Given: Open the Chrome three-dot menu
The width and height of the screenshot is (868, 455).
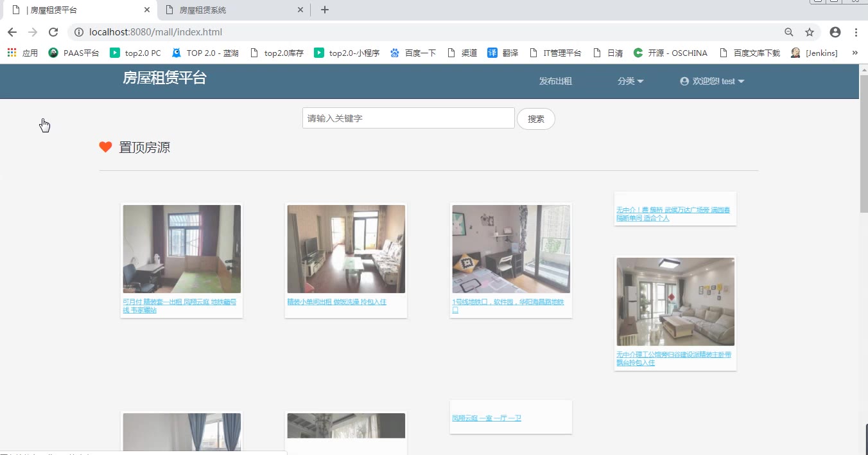Looking at the screenshot, I should pos(856,32).
